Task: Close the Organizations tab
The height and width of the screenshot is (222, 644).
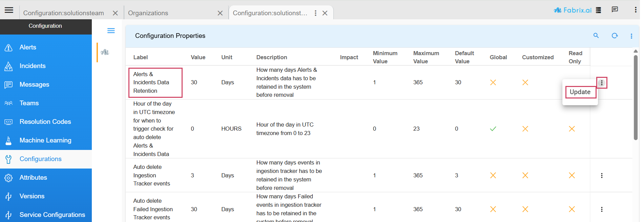Action: [x=220, y=13]
